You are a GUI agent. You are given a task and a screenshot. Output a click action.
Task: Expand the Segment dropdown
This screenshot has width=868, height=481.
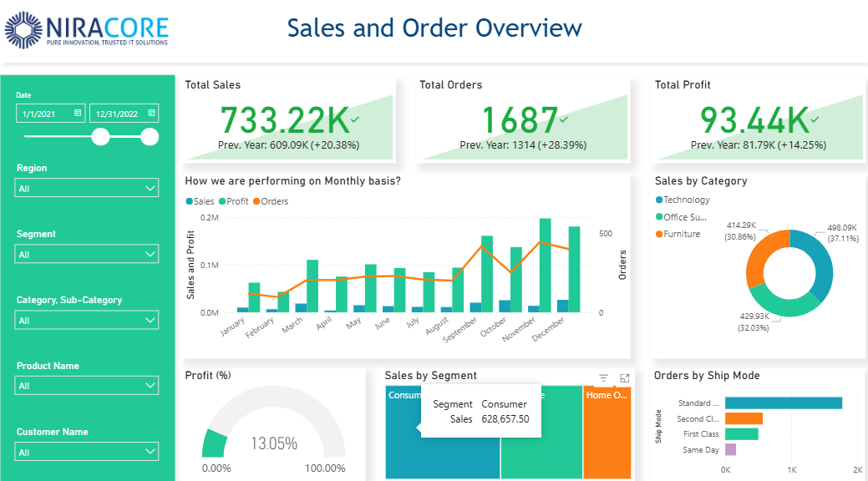[x=86, y=254]
